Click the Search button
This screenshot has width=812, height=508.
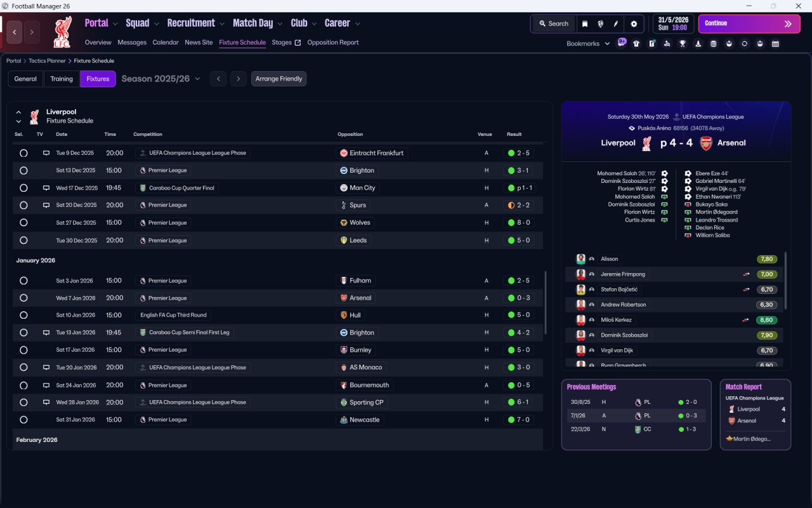point(553,23)
